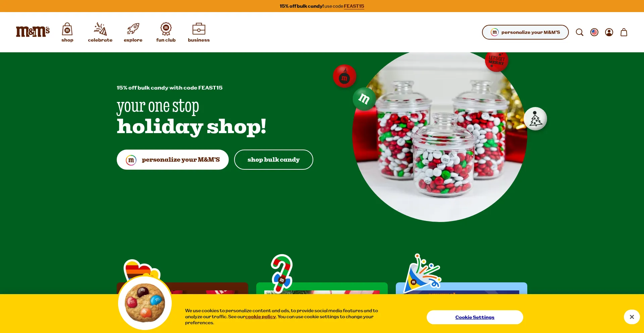644x333 pixels.
Task: Open the user account icon
Action: tap(609, 32)
